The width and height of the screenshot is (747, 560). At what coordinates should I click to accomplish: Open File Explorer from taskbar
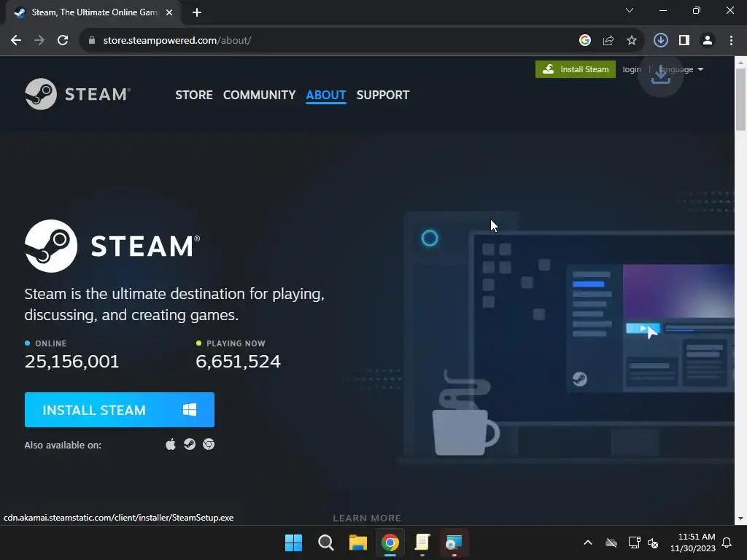coord(357,542)
